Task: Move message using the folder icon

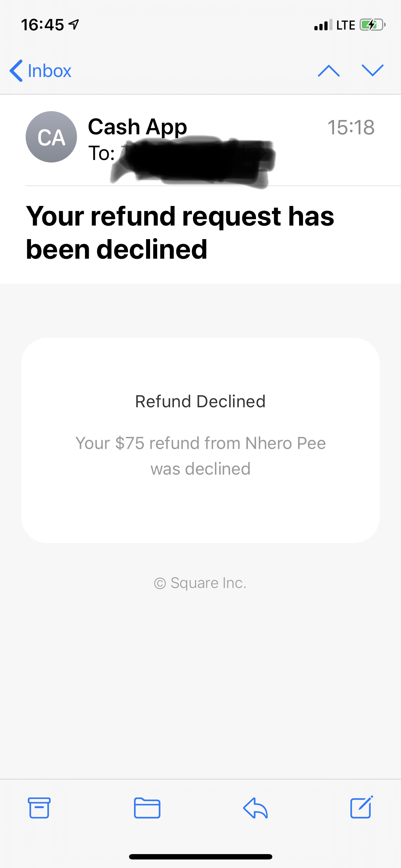Action: [147, 808]
